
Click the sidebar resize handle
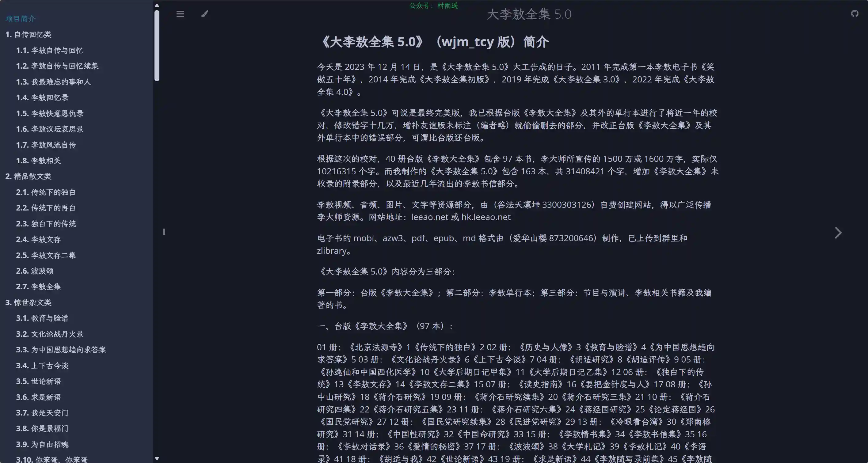[164, 232]
